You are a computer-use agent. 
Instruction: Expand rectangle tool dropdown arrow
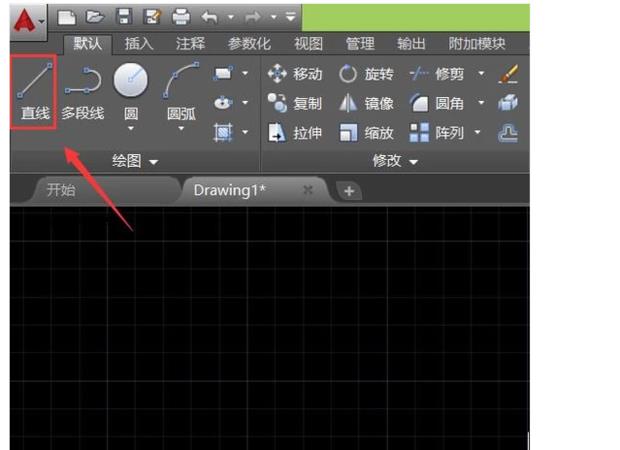coord(245,74)
